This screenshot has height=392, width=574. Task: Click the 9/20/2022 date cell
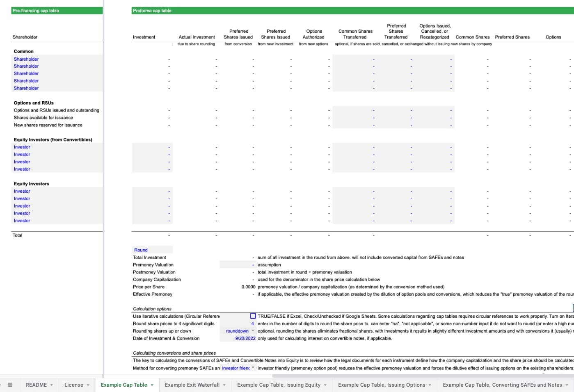pyautogui.click(x=245, y=338)
